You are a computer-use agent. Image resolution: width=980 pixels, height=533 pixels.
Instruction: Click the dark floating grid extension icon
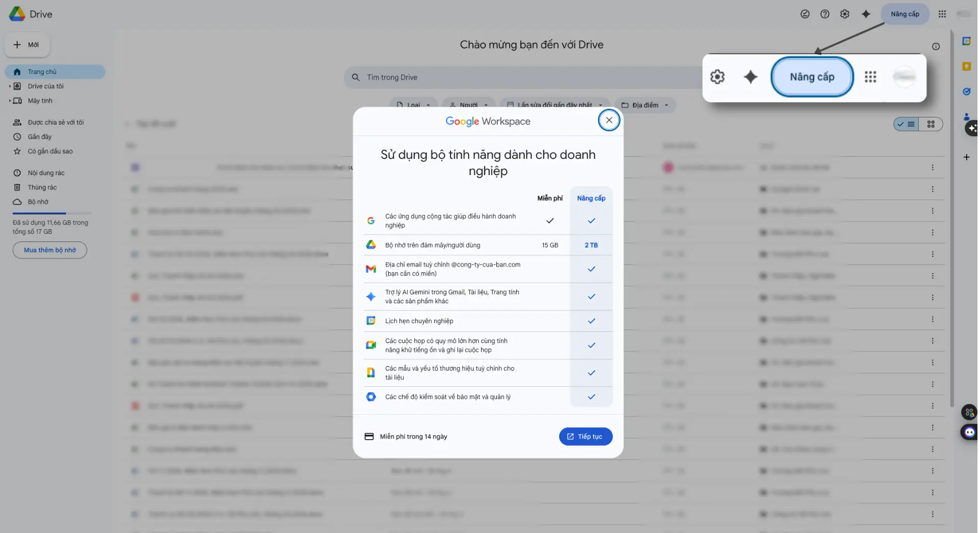[x=970, y=413]
